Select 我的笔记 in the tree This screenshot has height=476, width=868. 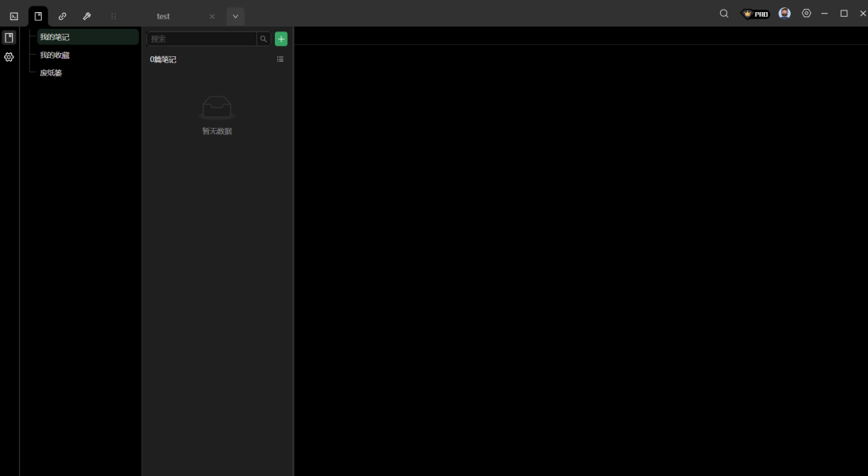click(88, 37)
